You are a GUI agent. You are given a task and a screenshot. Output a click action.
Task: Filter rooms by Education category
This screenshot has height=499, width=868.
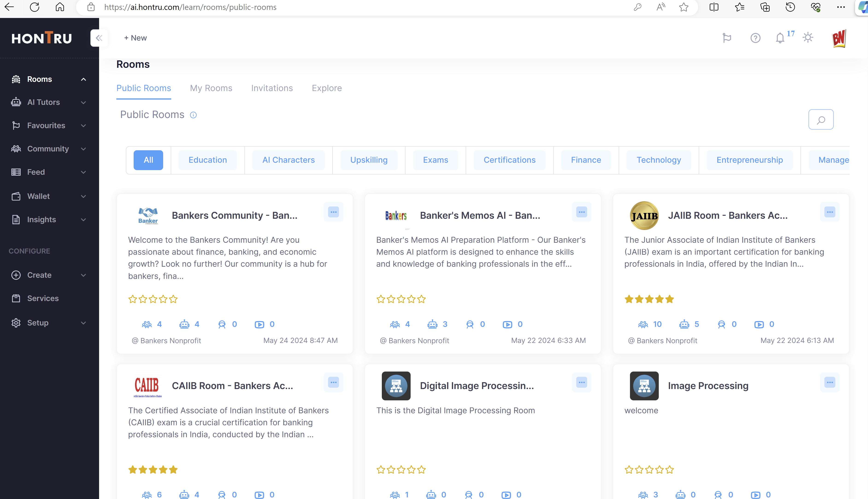click(x=208, y=160)
